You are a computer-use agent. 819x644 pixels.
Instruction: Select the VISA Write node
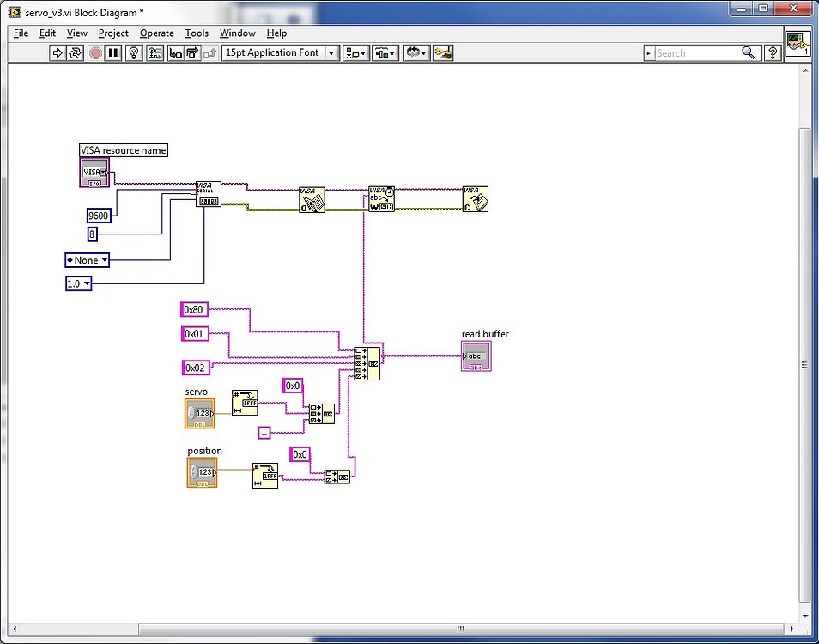[x=381, y=199]
